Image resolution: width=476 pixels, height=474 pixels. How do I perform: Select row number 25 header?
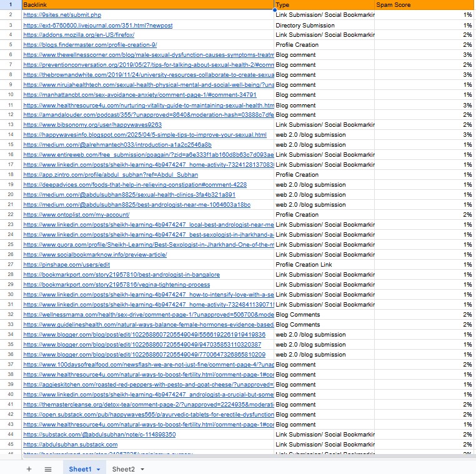pyautogui.click(x=11, y=244)
